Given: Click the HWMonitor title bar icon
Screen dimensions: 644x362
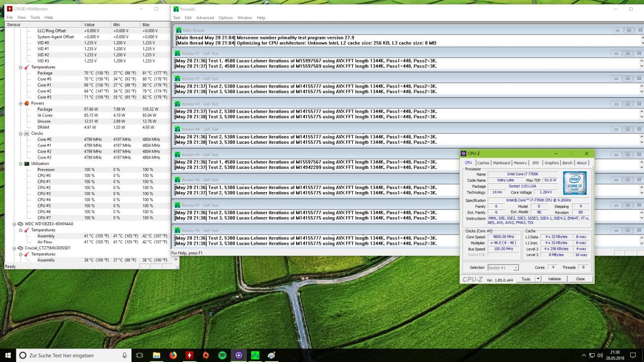Looking at the screenshot, I should coord(9,9).
